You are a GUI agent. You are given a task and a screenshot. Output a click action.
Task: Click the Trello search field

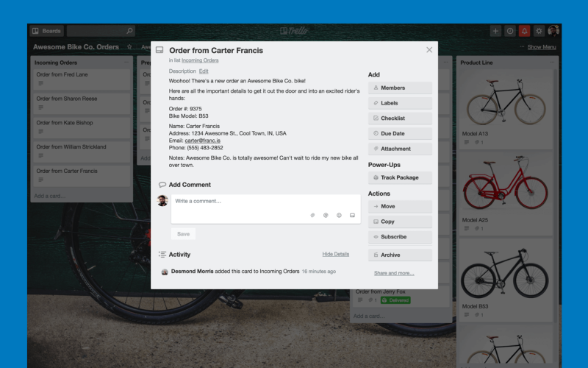[x=101, y=31]
